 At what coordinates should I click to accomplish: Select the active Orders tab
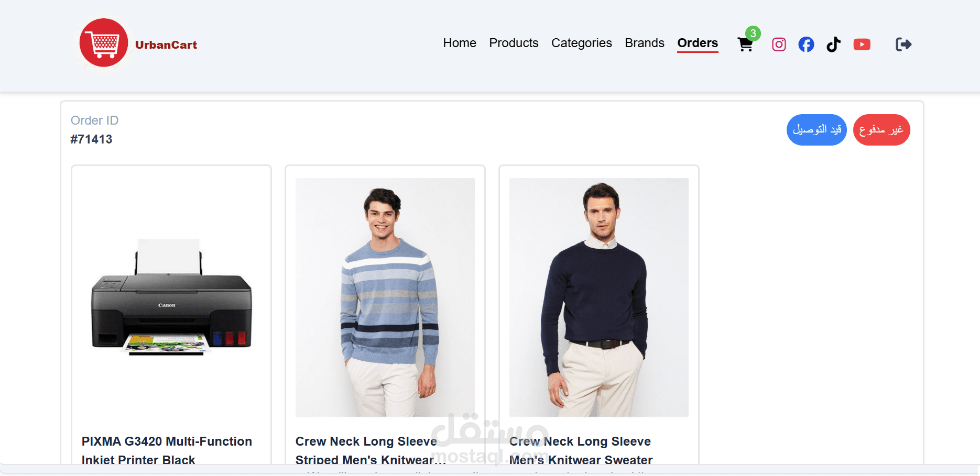pyautogui.click(x=698, y=43)
